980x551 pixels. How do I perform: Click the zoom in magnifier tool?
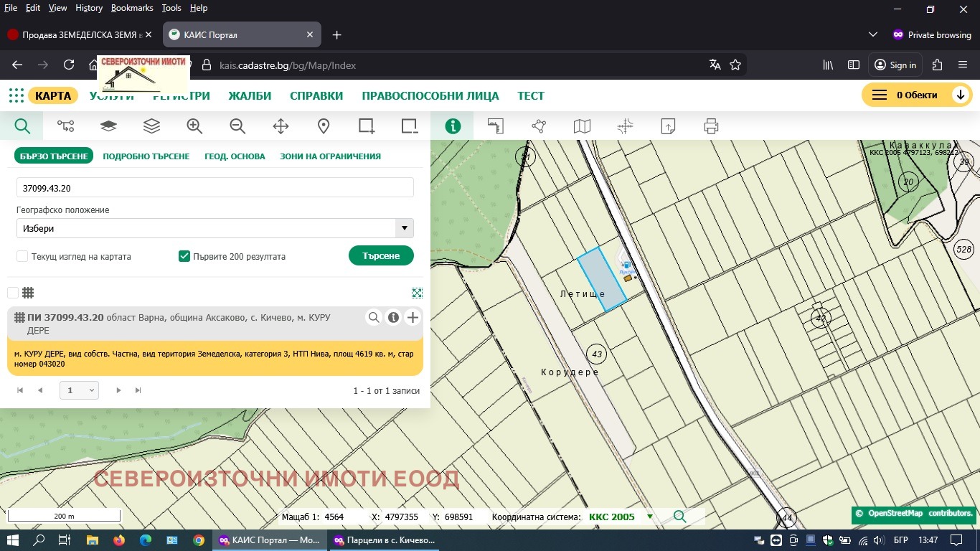[x=194, y=126]
